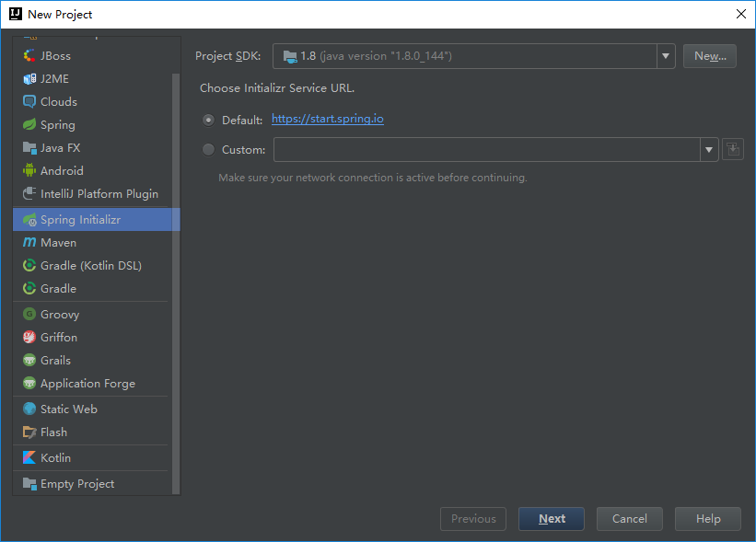Pick Application Forge from the list

coord(92,384)
